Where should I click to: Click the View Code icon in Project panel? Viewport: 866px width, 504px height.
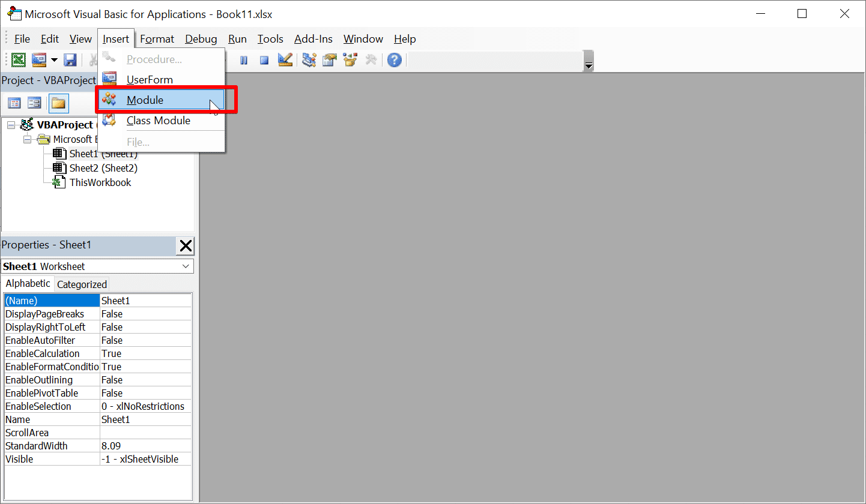(x=14, y=103)
